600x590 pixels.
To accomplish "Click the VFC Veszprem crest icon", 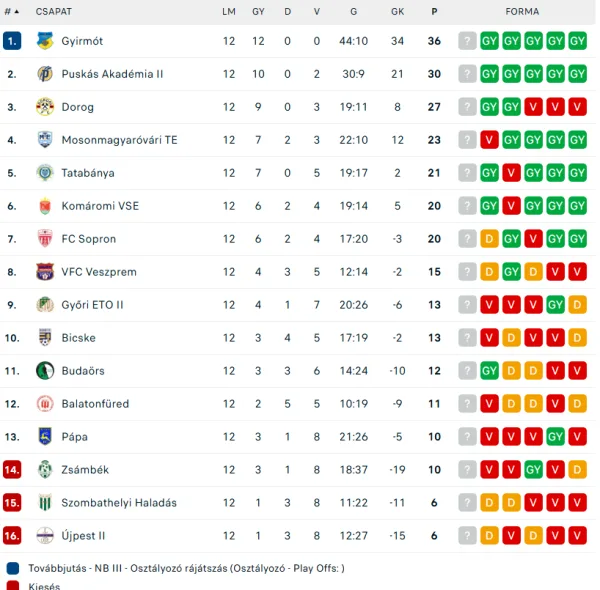I will (x=44, y=272).
